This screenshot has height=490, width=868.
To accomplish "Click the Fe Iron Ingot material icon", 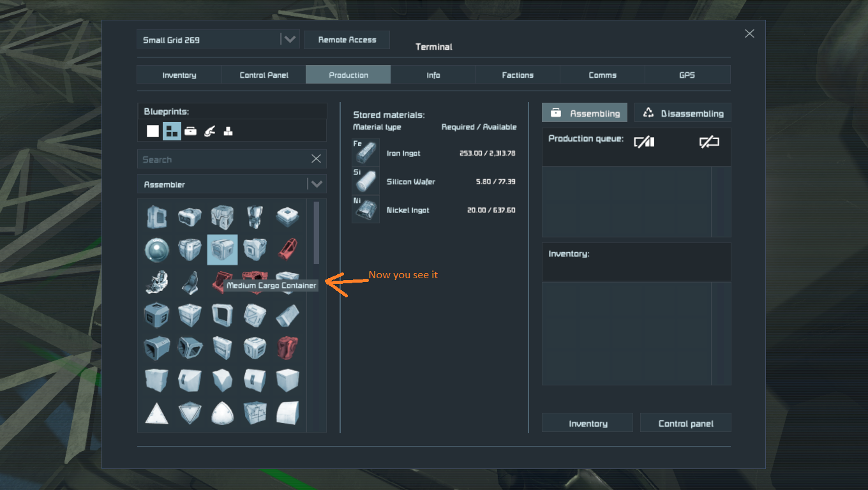I will pos(366,153).
